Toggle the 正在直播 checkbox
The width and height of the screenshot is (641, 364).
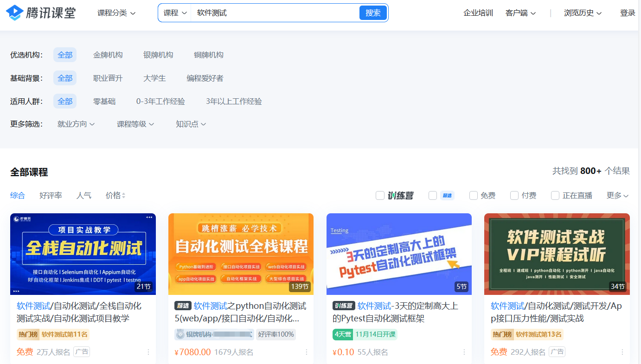(x=555, y=195)
